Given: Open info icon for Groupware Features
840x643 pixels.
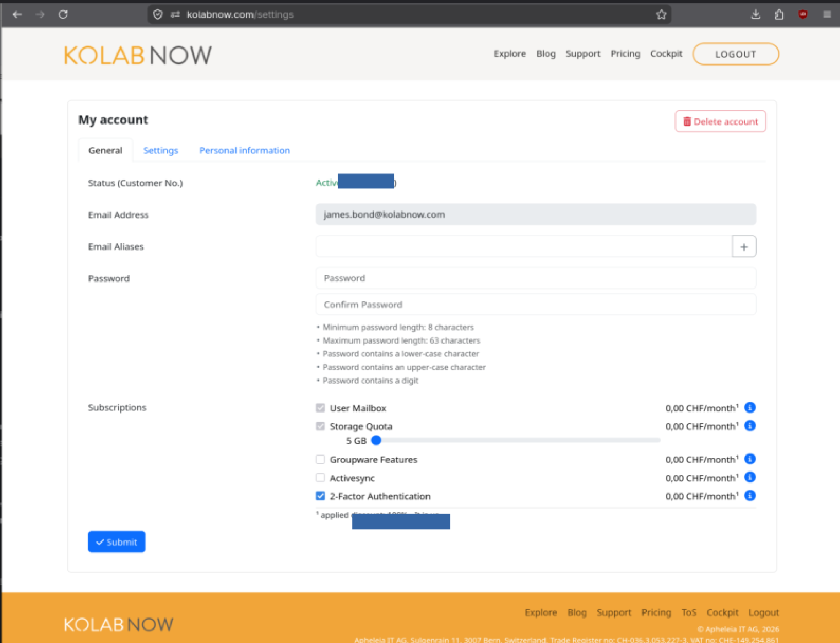Looking at the screenshot, I should pos(749,459).
